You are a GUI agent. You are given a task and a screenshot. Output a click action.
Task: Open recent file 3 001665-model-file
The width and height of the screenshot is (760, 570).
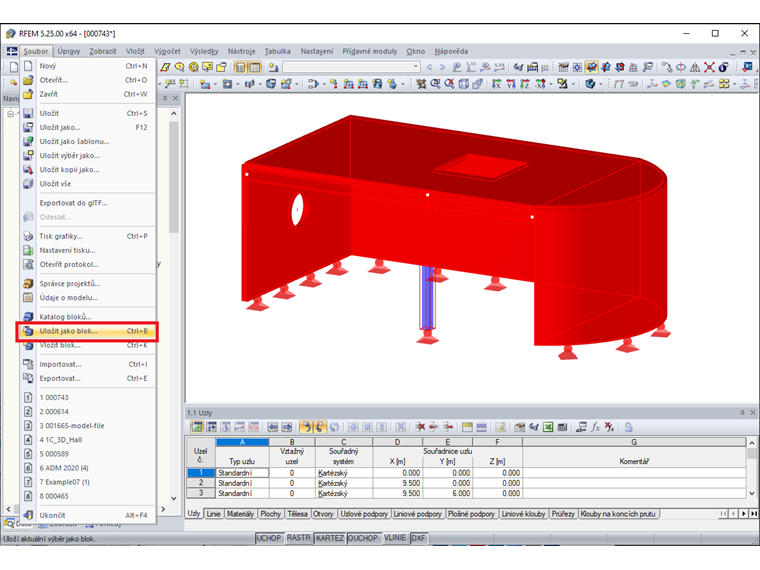coord(87,426)
